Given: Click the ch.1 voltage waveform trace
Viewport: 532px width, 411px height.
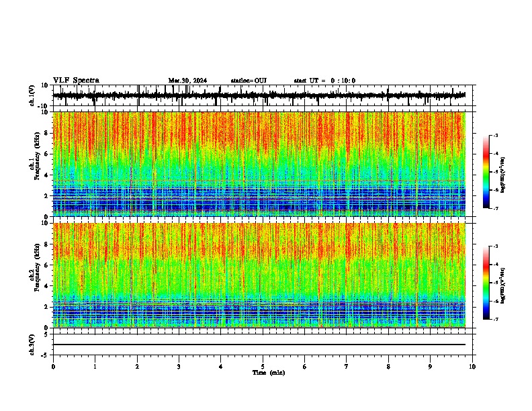Looking at the screenshot, I should pos(259,95).
